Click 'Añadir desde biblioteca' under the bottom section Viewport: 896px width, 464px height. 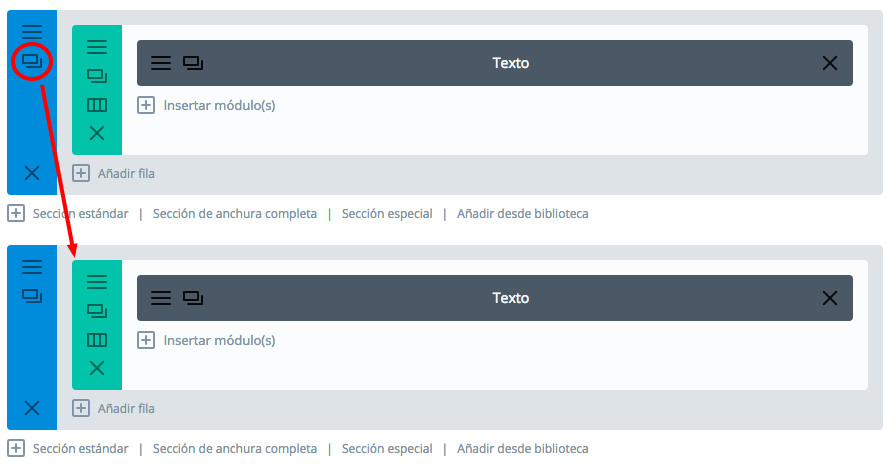point(522,449)
